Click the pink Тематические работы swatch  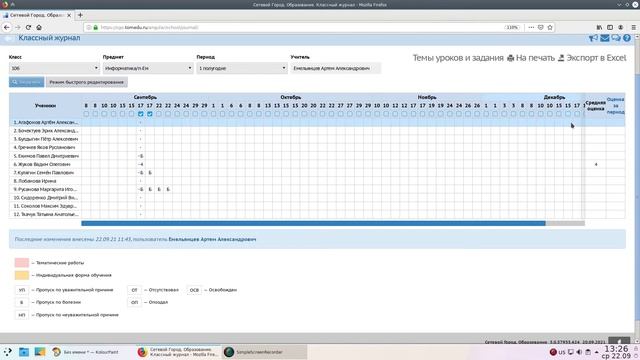coord(22,262)
